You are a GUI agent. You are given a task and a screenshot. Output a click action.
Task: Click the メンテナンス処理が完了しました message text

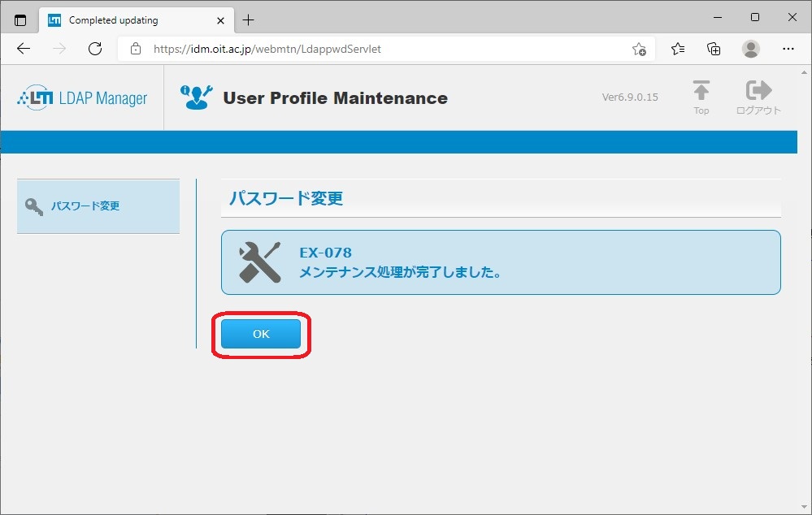[400, 272]
